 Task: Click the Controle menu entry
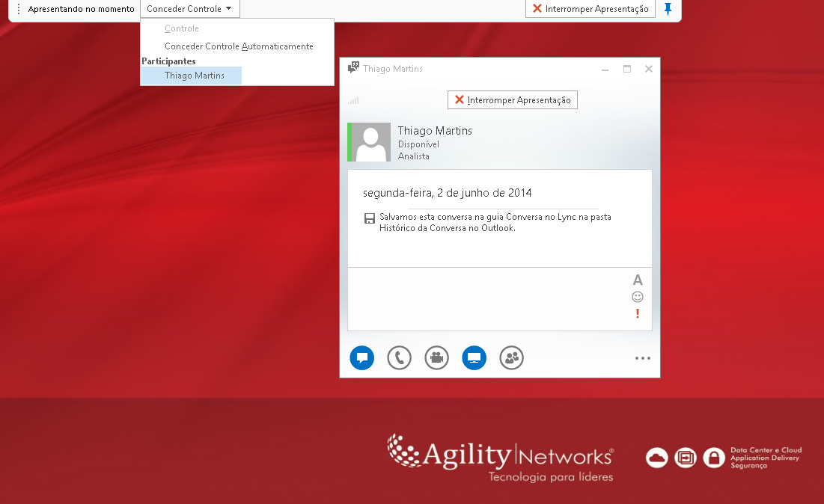point(182,28)
